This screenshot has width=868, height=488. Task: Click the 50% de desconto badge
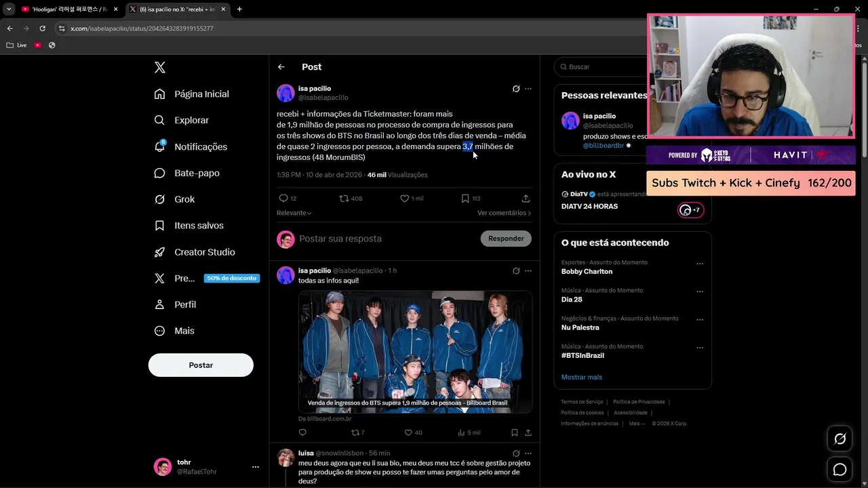click(x=231, y=278)
